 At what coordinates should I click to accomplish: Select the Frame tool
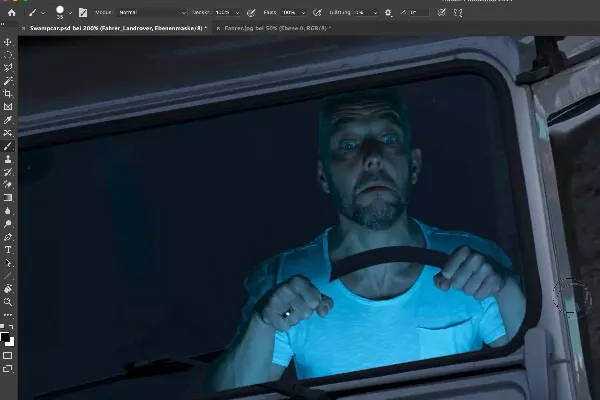point(8,107)
